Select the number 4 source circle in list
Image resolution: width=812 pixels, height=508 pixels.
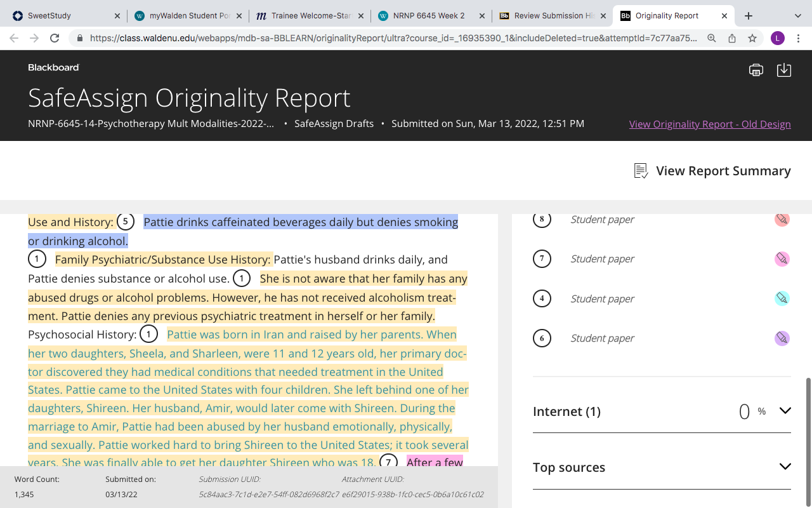(542, 298)
